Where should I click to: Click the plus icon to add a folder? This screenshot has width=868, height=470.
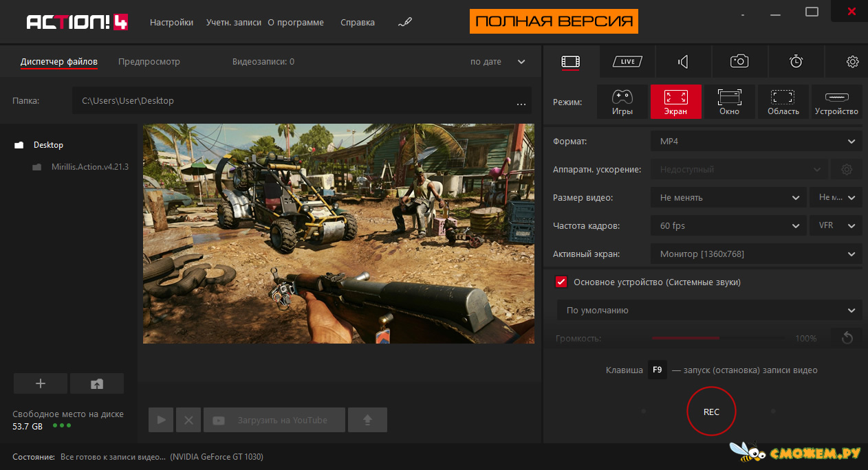41,384
